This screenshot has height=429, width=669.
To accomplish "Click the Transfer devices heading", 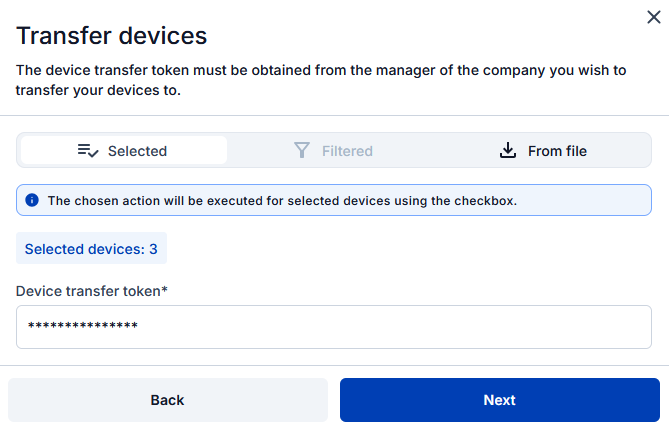I will (x=112, y=36).
